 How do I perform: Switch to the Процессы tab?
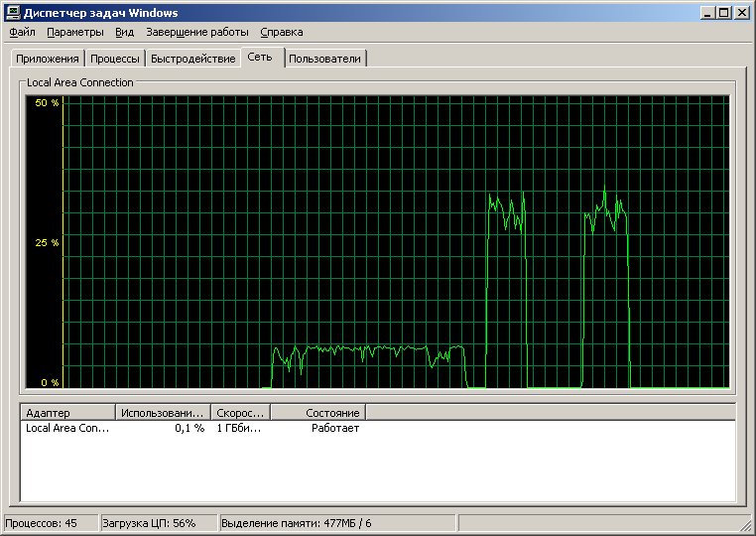tap(115, 59)
